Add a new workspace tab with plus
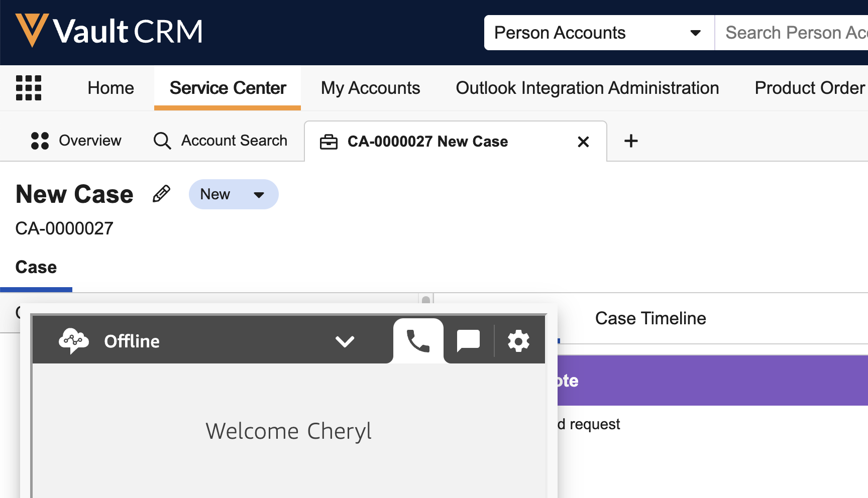This screenshot has height=498, width=868. point(631,141)
